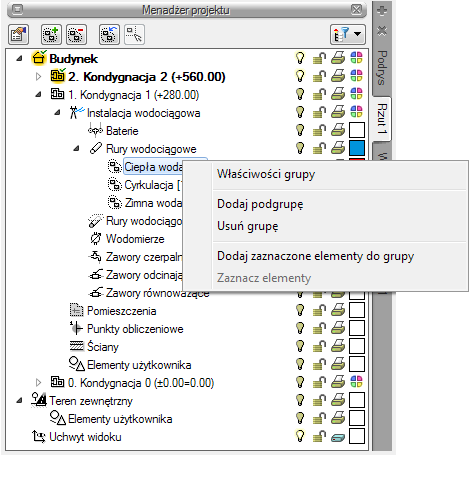Toggle Uchwyt widoku visibility light bulb
470x495 pixels.
point(300,436)
